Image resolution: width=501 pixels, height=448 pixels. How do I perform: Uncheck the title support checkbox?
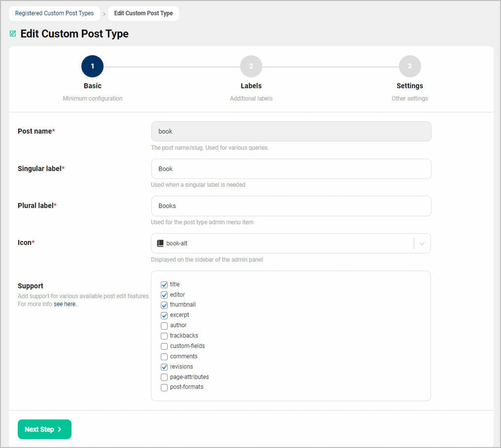pyautogui.click(x=164, y=284)
